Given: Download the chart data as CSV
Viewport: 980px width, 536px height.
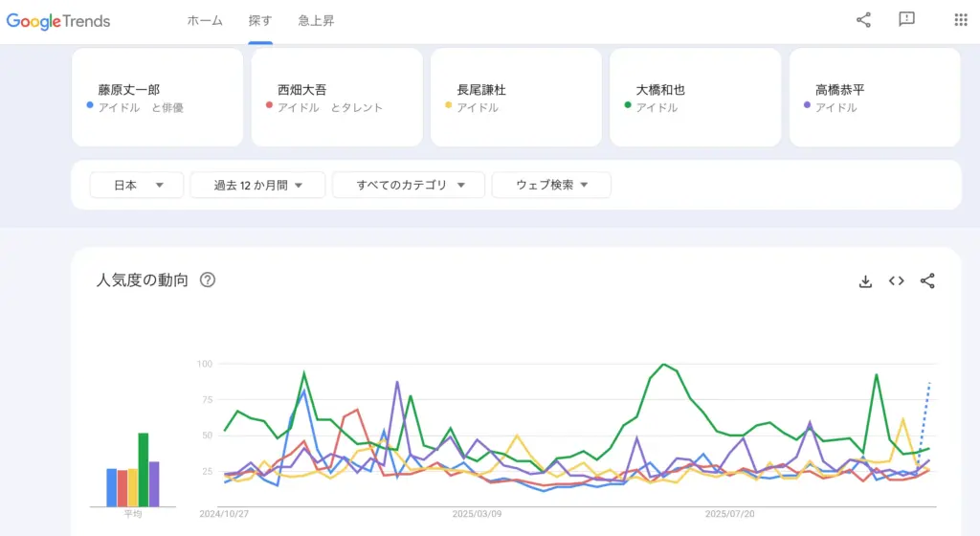Looking at the screenshot, I should [865, 281].
